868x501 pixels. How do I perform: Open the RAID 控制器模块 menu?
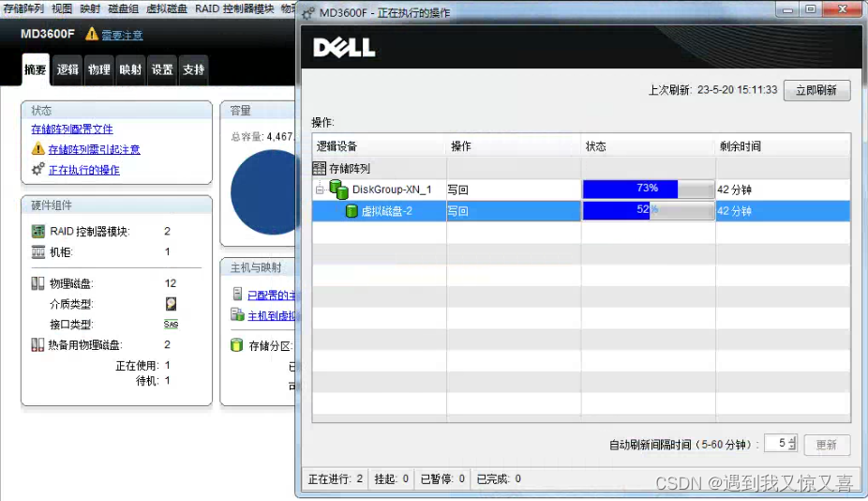[234, 8]
